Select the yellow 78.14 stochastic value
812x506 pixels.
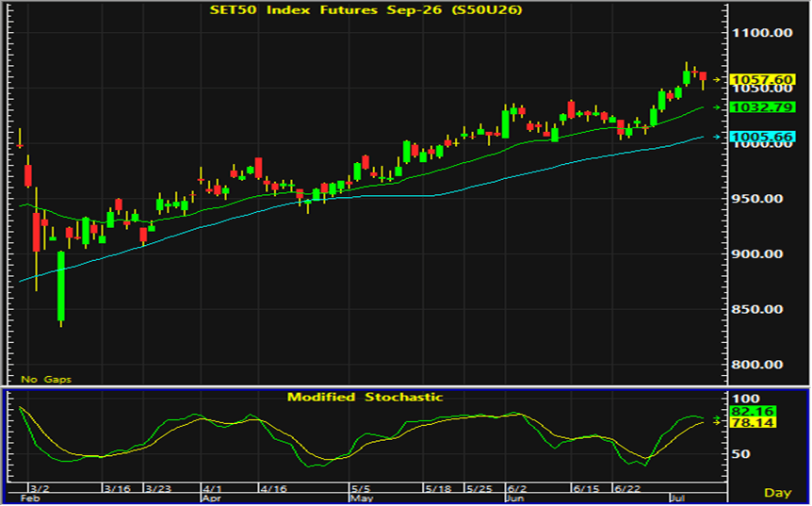pos(753,423)
